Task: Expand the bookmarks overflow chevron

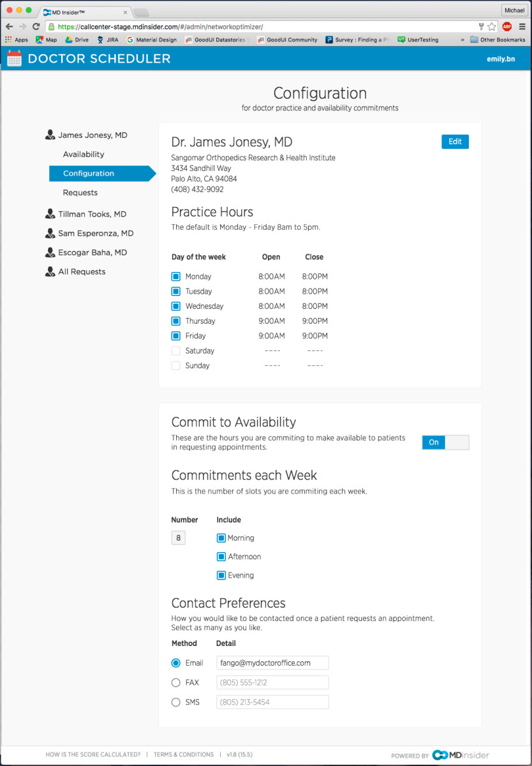Action: pyautogui.click(x=462, y=40)
